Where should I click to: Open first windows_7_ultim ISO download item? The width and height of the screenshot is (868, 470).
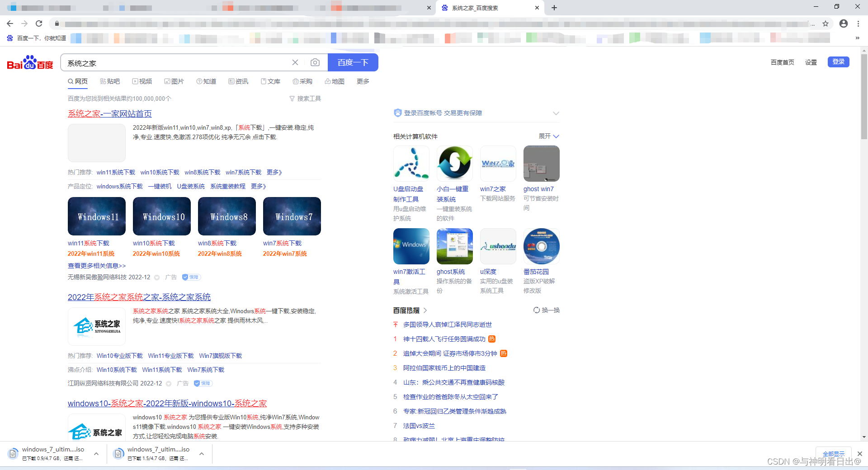coord(53,454)
